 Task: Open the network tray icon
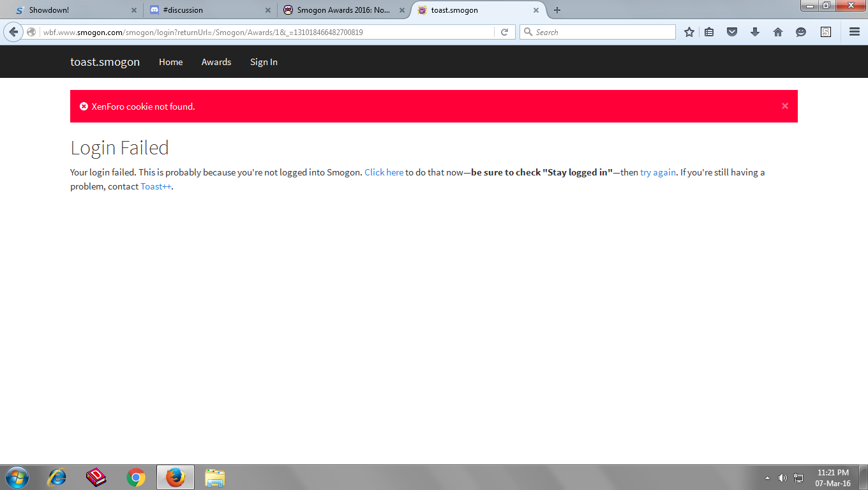(798, 478)
